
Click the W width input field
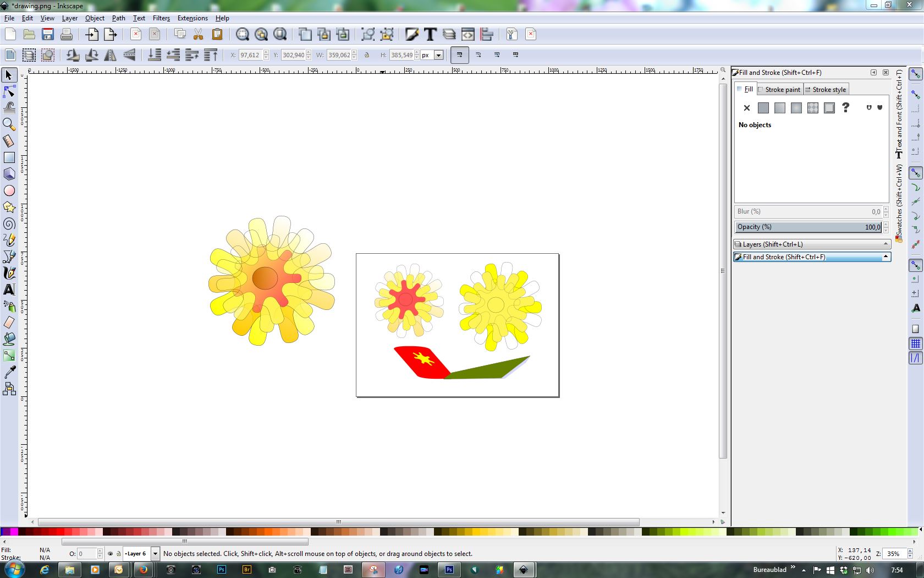click(x=339, y=55)
